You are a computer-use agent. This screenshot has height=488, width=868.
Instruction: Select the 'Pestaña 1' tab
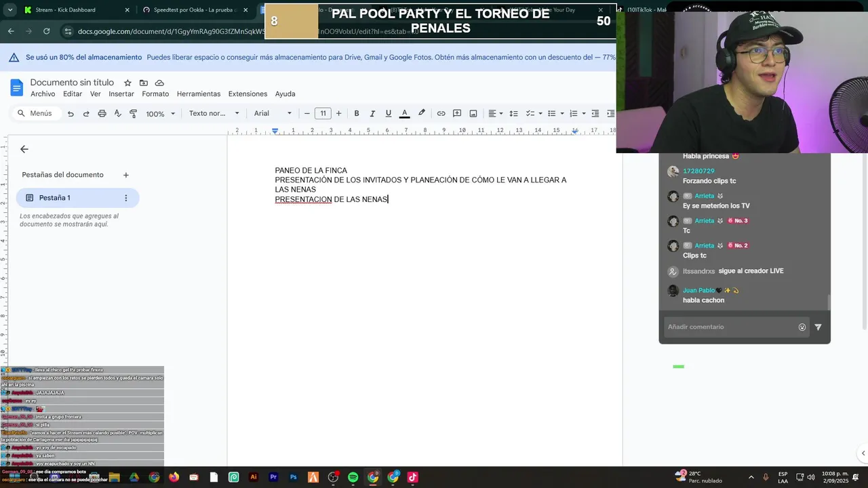click(x=78, y=198)
